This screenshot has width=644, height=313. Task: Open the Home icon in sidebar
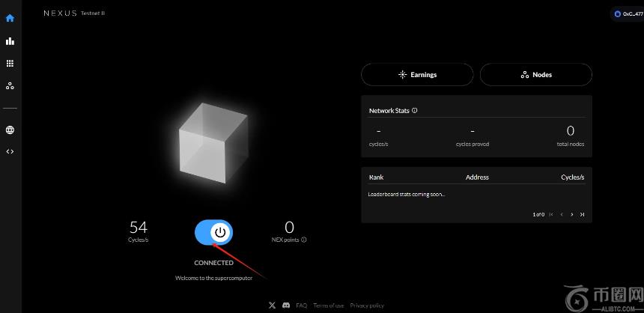click(10, 18)
